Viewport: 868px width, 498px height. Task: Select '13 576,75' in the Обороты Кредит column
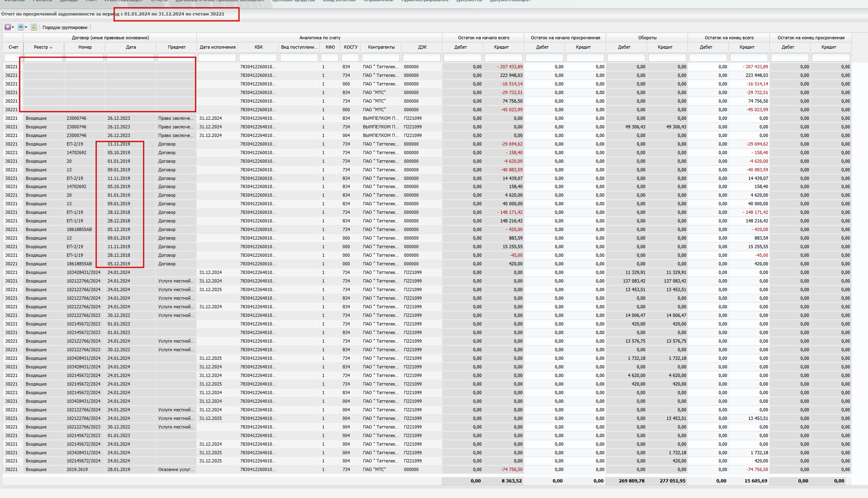coord(676,341)
